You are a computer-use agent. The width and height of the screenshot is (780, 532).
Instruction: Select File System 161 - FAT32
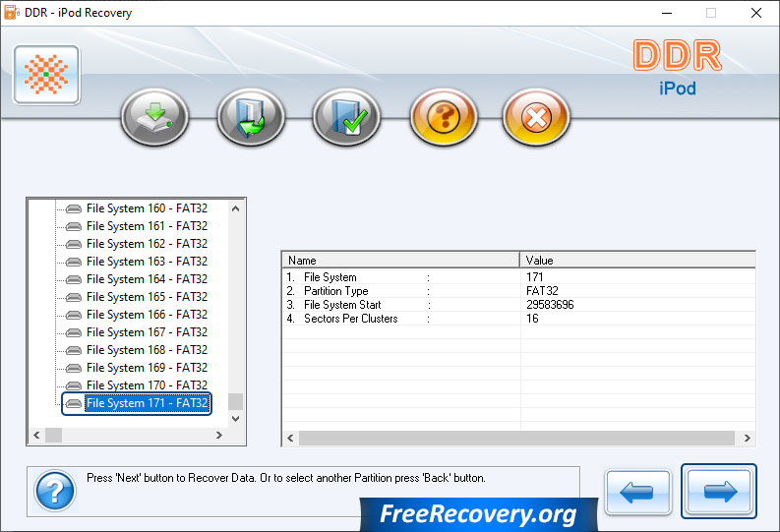147,226
